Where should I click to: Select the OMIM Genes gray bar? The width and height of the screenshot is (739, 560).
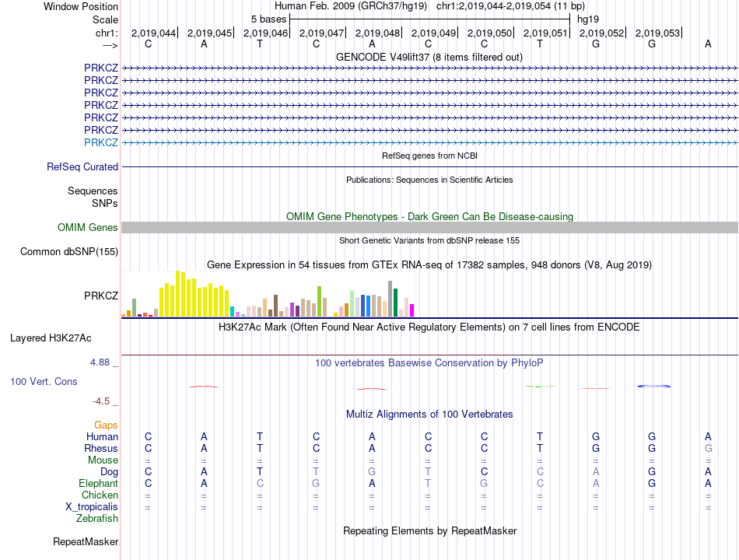(429, 228)
